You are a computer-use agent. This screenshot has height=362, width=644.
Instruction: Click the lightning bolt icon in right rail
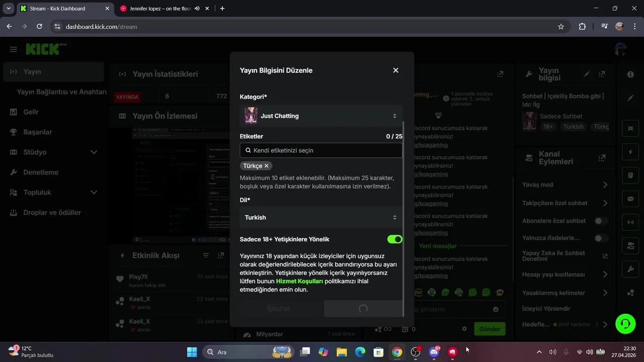[630, 152]
